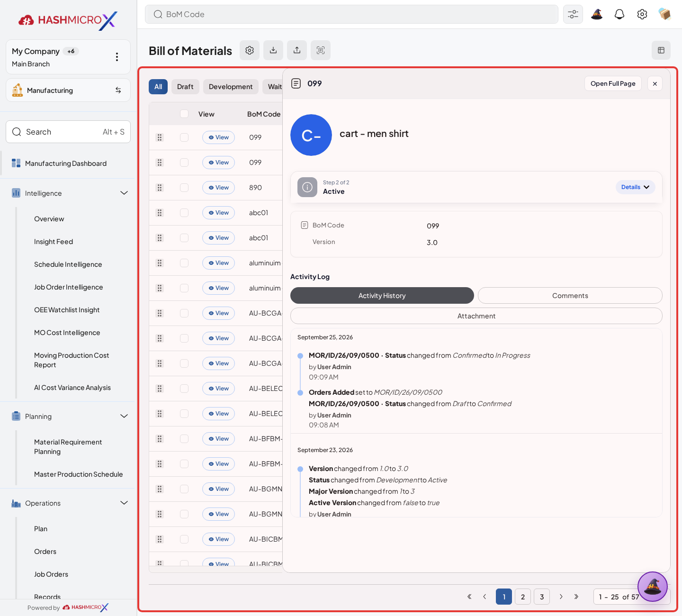This screenshot has width=682, height=616.
Task: Tick the checkbox for first AU-BELEC row
Action: tap(184, 389)
